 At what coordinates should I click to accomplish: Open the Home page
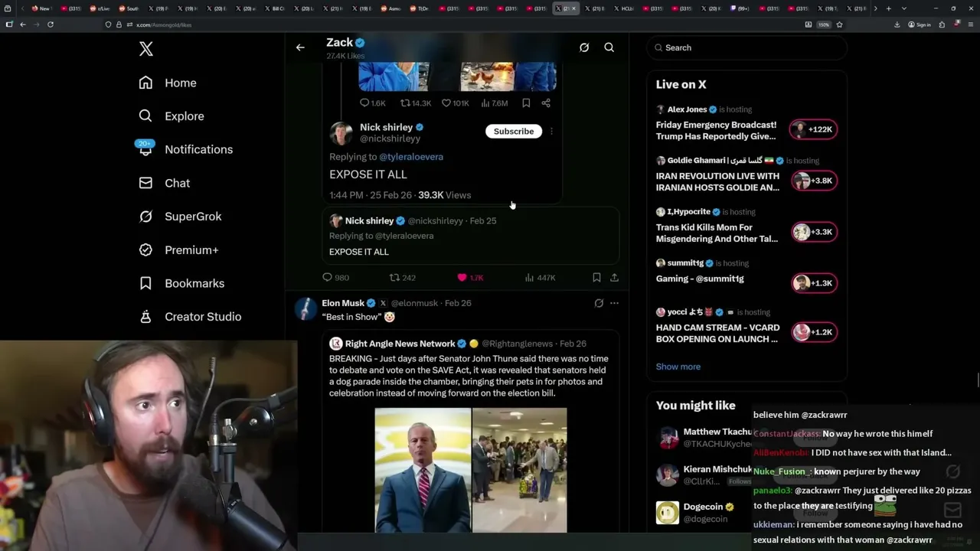pyautogui.click(x=168, y=83)
